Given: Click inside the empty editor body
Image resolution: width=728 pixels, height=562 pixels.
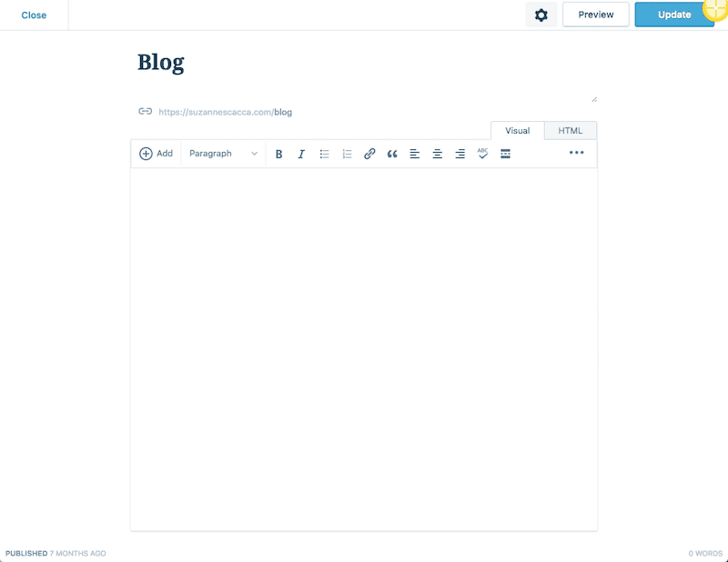Looking at the screenshot, I should (x=364, y=349).
